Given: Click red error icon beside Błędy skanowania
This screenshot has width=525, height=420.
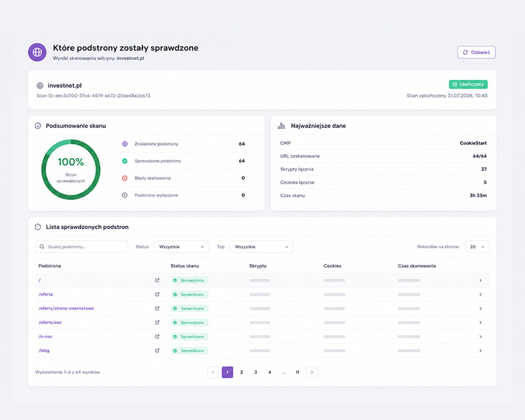Looking at the screenshot, I should click(125, 178).
